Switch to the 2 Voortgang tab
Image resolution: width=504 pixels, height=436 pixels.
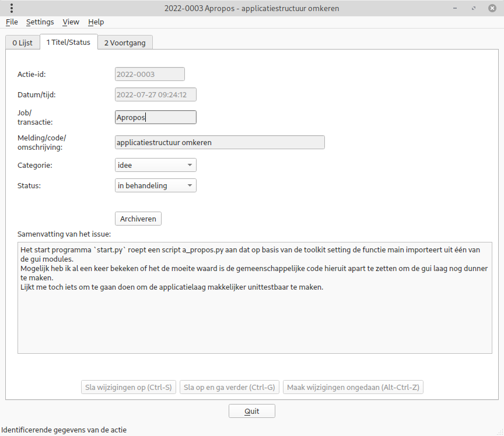125,43
